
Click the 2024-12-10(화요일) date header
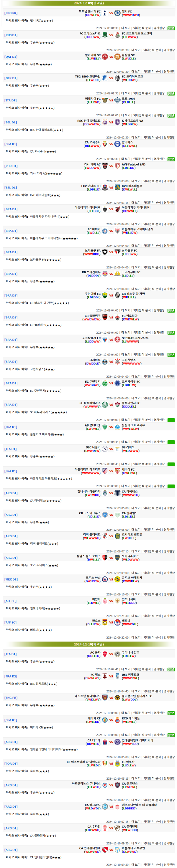pos(88,644)
